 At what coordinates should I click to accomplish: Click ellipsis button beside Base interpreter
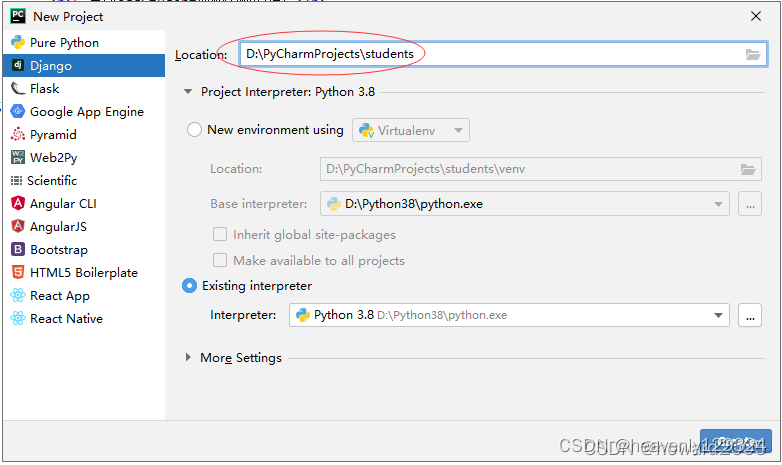(750, 204)
